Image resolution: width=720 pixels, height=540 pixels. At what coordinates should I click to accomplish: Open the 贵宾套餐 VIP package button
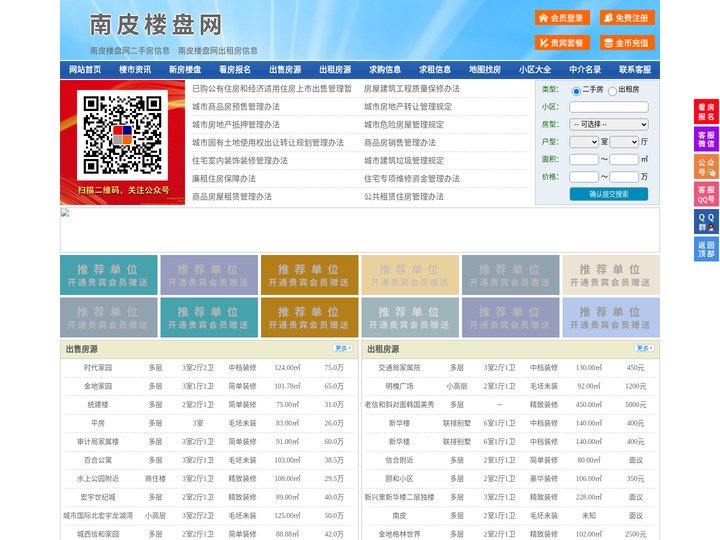click(x=562, y=43)
